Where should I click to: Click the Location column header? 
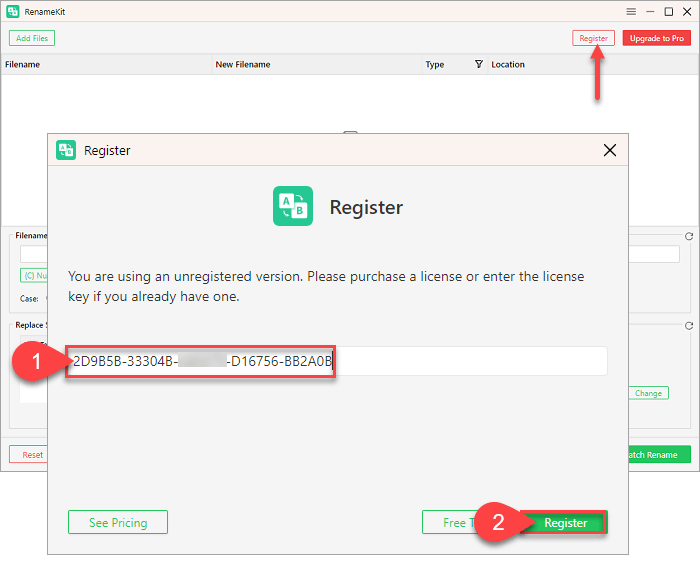[x=508, y=64]
